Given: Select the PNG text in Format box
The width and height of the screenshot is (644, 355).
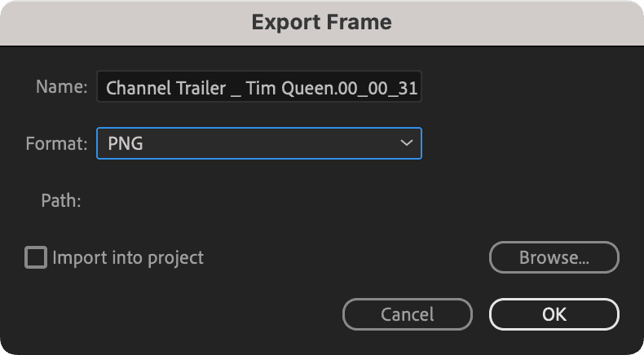Looking at the screenshot, I should click(x=126, y=144).
